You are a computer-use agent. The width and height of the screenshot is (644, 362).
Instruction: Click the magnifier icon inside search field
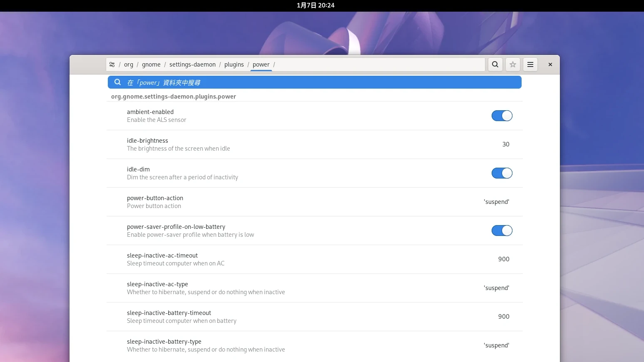click(x=118, y=82)
